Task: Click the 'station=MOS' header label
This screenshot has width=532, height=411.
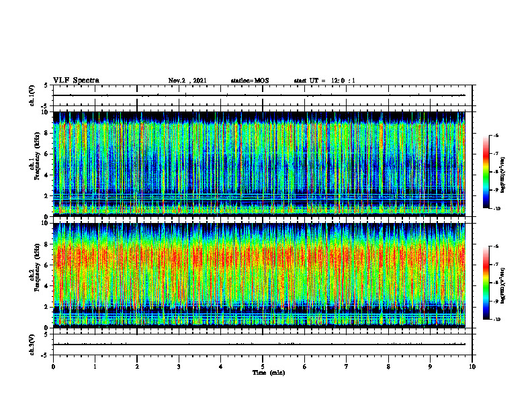Action: click(250, 81)
